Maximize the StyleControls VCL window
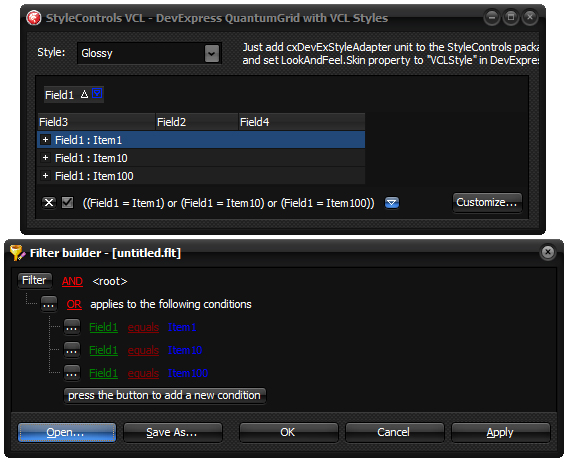571x462 pixels. (511, 17)
